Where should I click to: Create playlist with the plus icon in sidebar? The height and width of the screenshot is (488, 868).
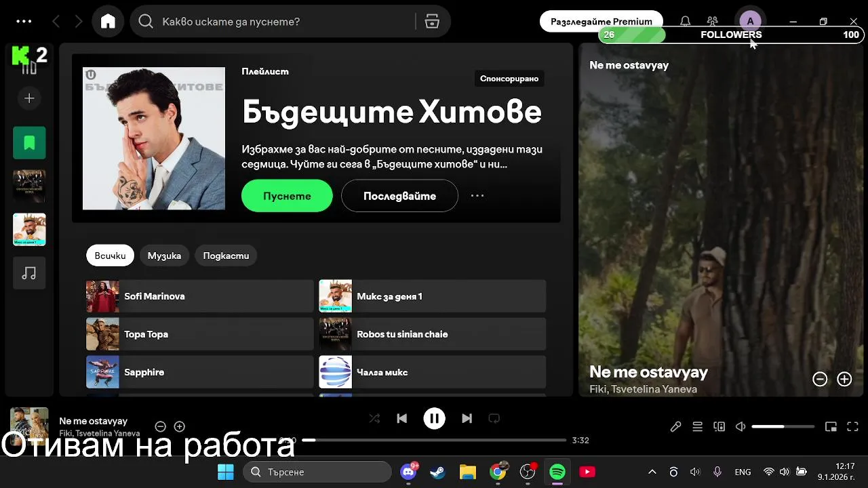click(x=29, y=98)
